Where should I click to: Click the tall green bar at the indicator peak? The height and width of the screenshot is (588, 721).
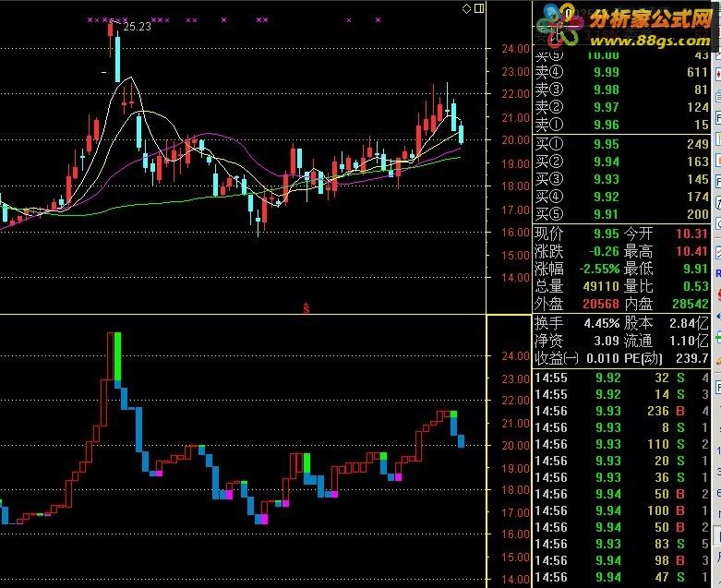(118, 355)
